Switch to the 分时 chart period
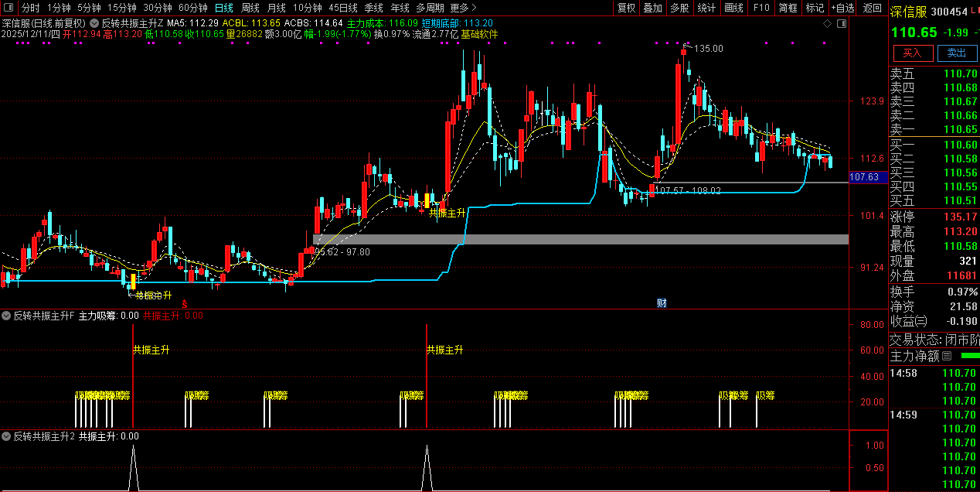The height and width of the screenshot is (492, 980). [30, 8]
